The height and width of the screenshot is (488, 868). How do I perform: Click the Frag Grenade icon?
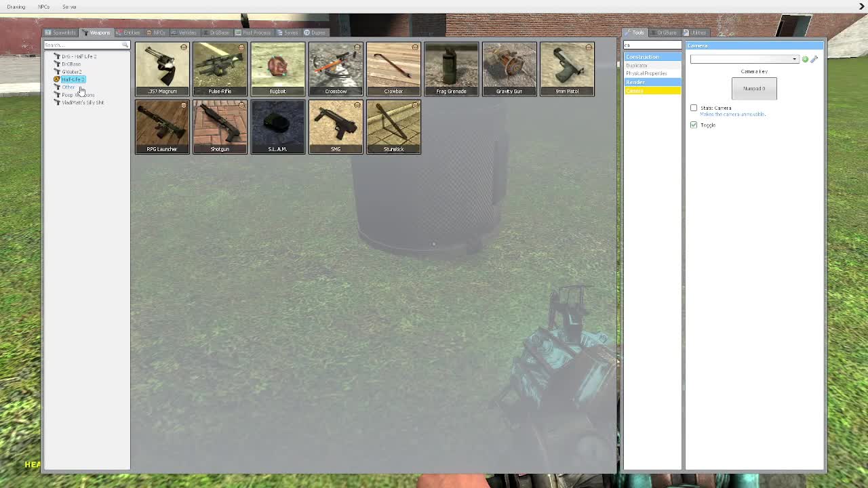coord(452,68)
